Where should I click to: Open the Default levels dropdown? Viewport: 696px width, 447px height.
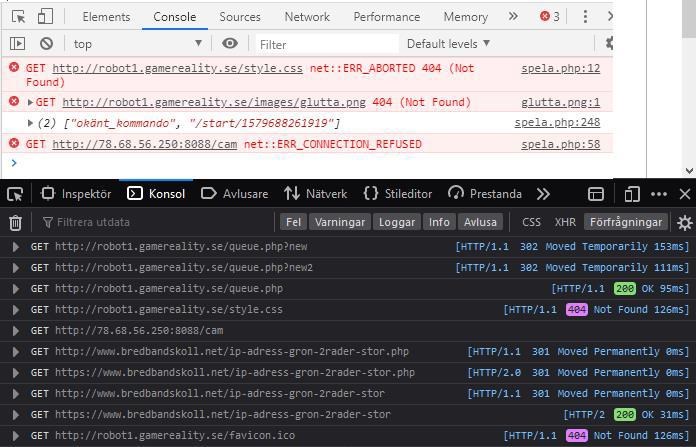[448, 44]
